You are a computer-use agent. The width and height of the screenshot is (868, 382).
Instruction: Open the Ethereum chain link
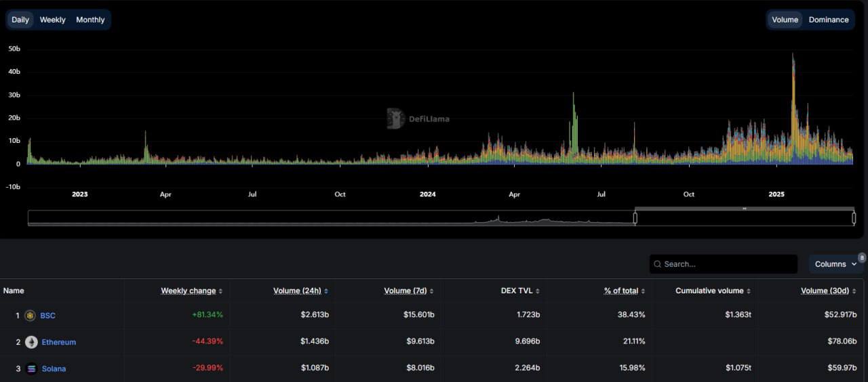(x=59, y=342)
